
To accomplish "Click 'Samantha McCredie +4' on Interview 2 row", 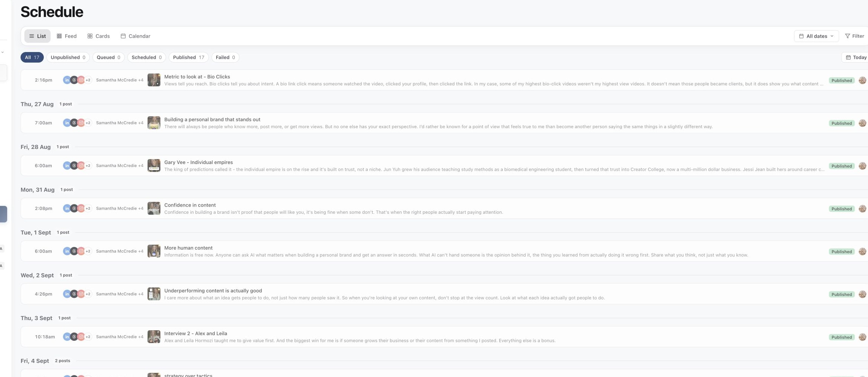I will pos(120,337).
